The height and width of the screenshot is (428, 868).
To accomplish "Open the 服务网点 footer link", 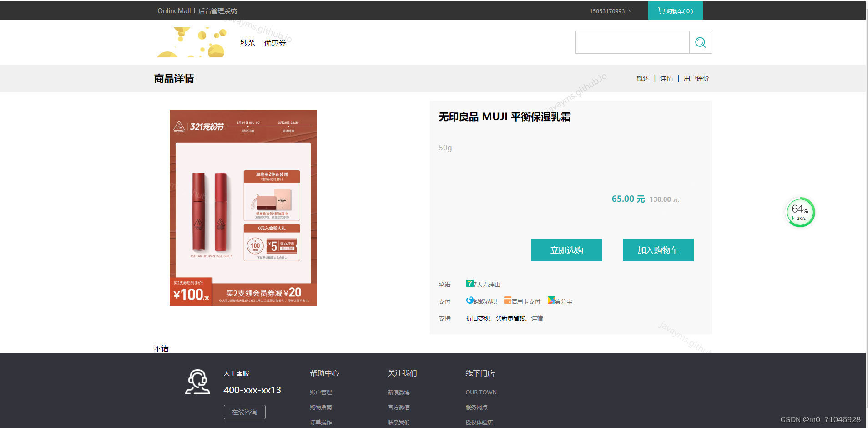I will click(x=476, y=407).
